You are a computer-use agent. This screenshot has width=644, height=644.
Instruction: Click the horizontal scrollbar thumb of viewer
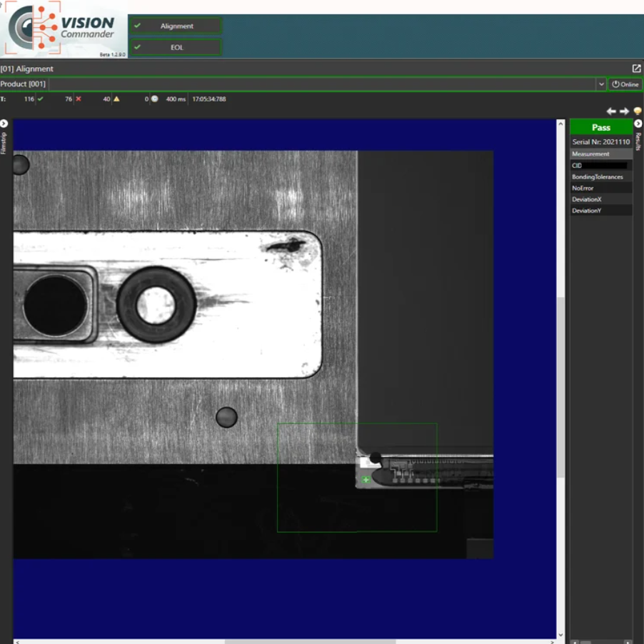click(x=310, y=642)
